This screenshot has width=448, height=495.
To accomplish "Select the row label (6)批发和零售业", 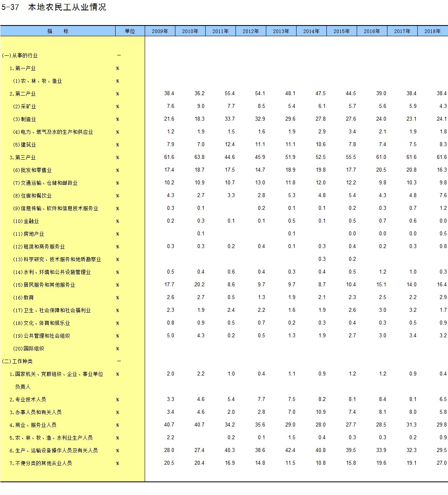I will pyautogui.click(x=32, y=170).
